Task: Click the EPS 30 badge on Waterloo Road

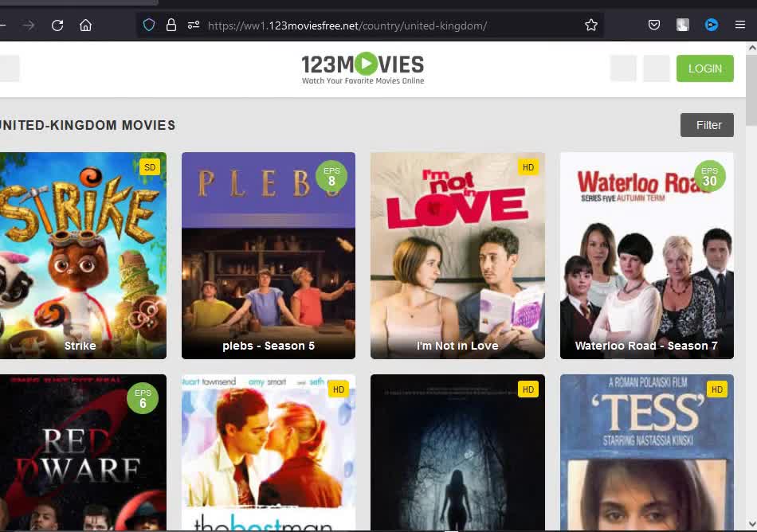Action: [x=710, y=176]
